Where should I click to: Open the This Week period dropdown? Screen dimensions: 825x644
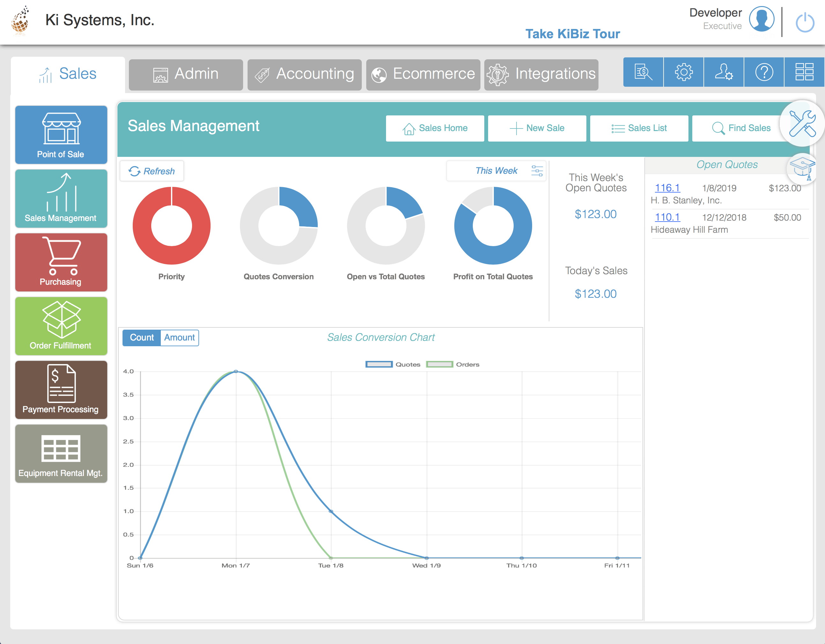point(496,171)
